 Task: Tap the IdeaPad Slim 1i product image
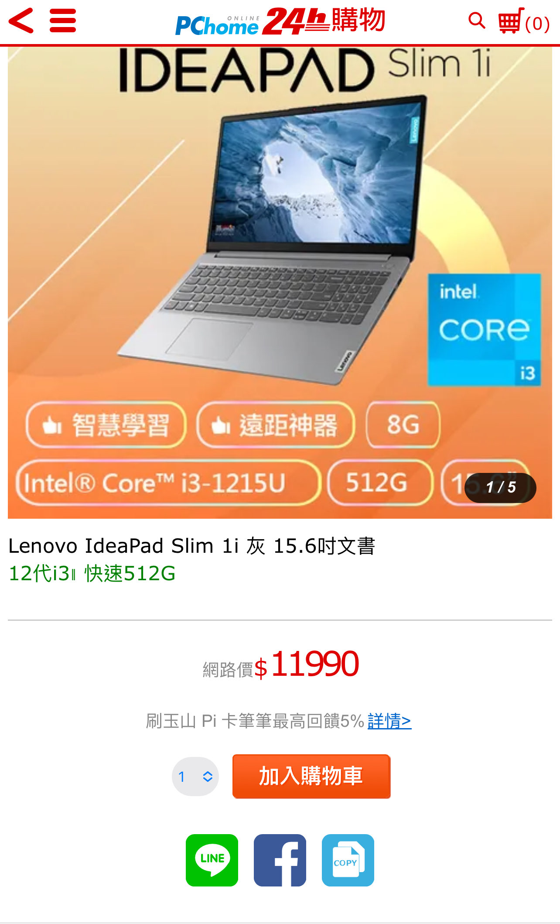tap(280, 282)
